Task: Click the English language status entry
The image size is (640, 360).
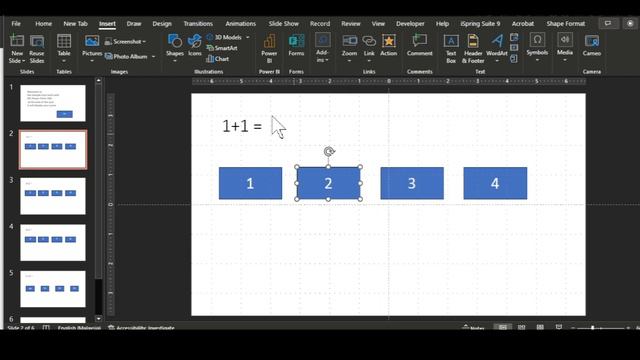Action: [79, 327]
